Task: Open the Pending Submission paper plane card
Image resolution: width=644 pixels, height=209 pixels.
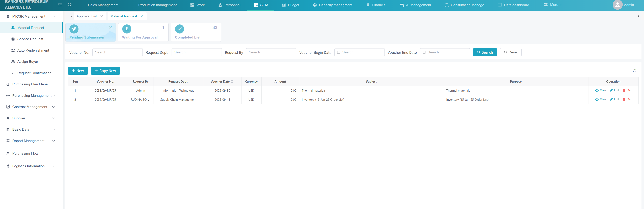Action: tap(90, 32)
